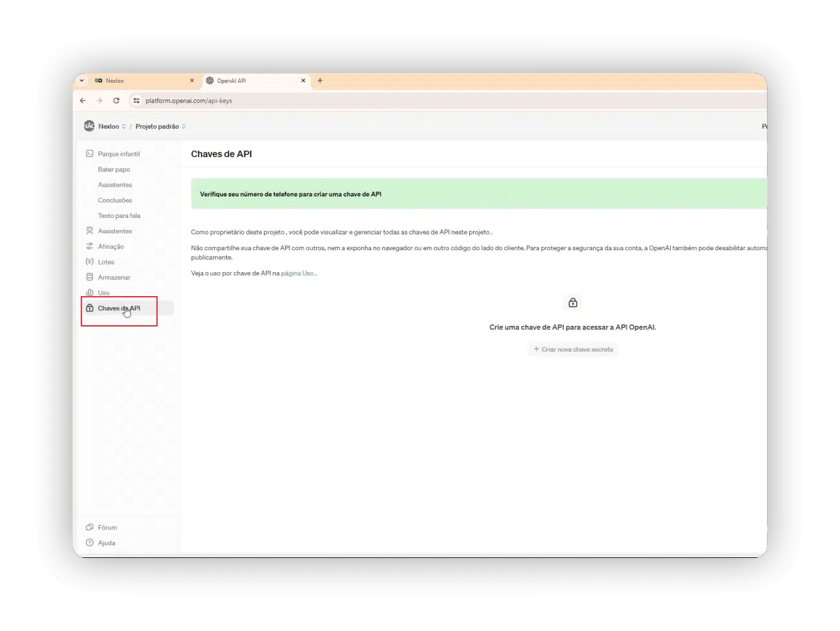Click the phone verification green banner
This screenshot has height=631, width=840.
[x=479, y=194]
